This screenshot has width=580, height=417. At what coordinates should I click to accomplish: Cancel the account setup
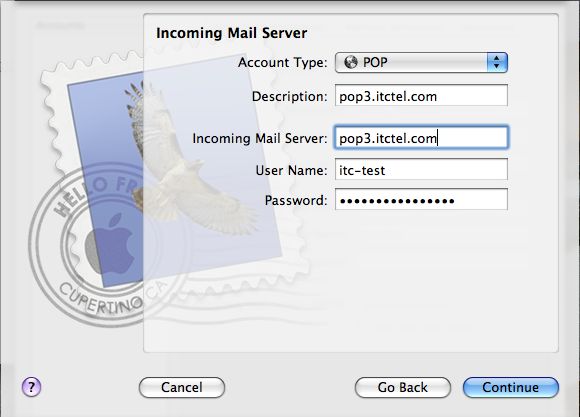click(182, 387)
